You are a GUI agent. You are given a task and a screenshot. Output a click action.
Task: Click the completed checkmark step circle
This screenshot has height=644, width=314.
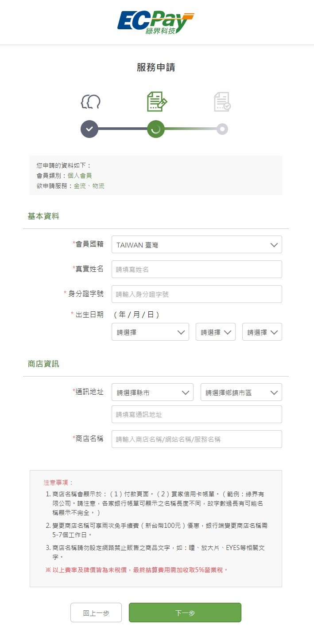coord(89,129)
